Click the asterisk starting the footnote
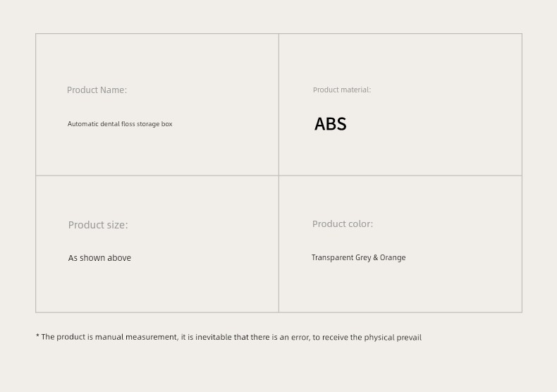557x392 pixels. point(37,336)
